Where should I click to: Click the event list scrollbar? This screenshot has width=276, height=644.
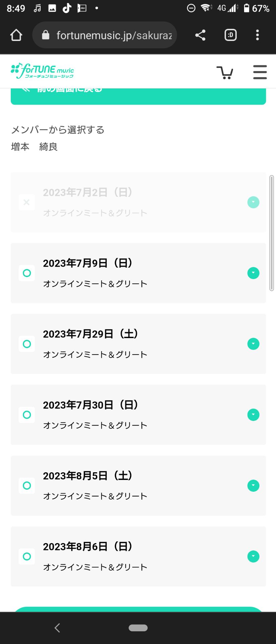(x=272, y=233)
